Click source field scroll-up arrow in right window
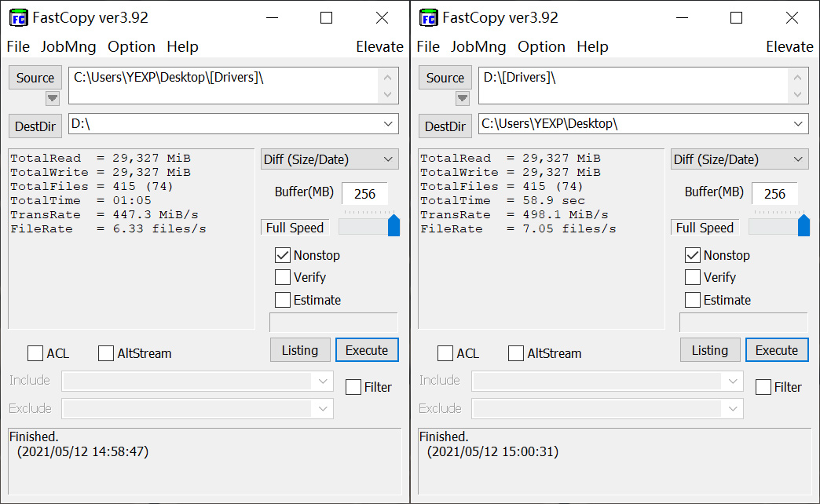This screenshot has width=820, height=504. click(x=797, y=77)
